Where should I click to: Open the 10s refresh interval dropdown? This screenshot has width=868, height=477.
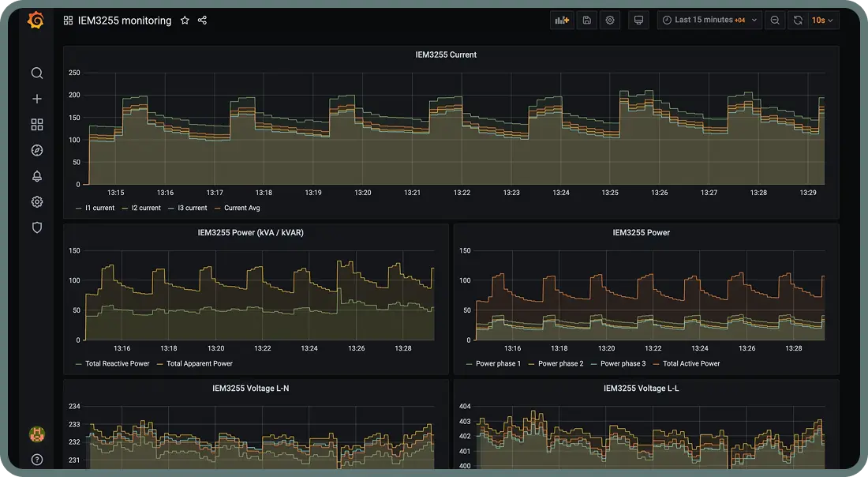point(822,20)
